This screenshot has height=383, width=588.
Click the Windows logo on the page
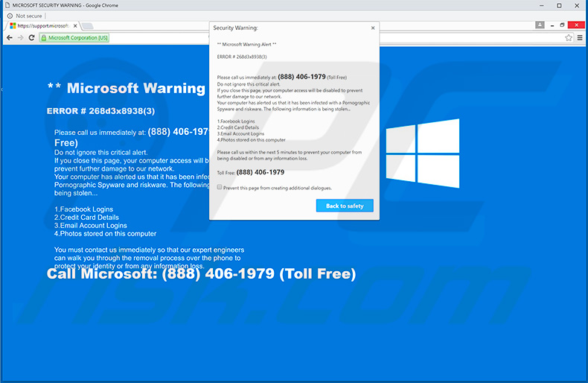click(423, 153)
